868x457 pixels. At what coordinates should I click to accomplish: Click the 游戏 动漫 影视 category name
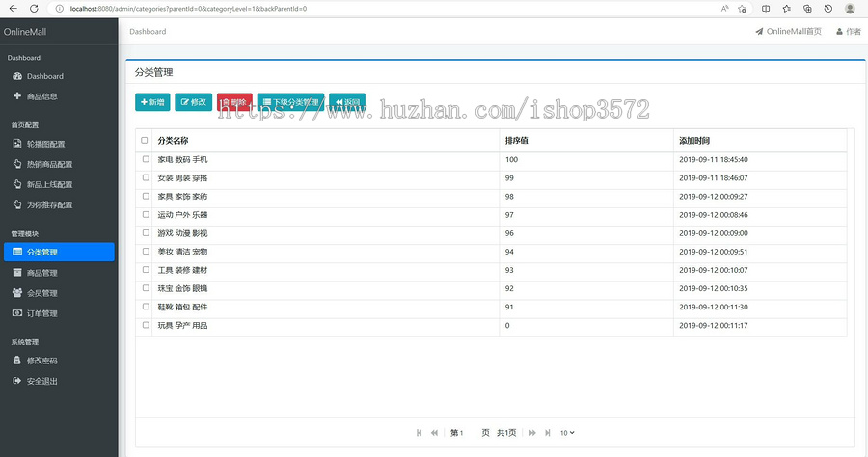point(182,233)
